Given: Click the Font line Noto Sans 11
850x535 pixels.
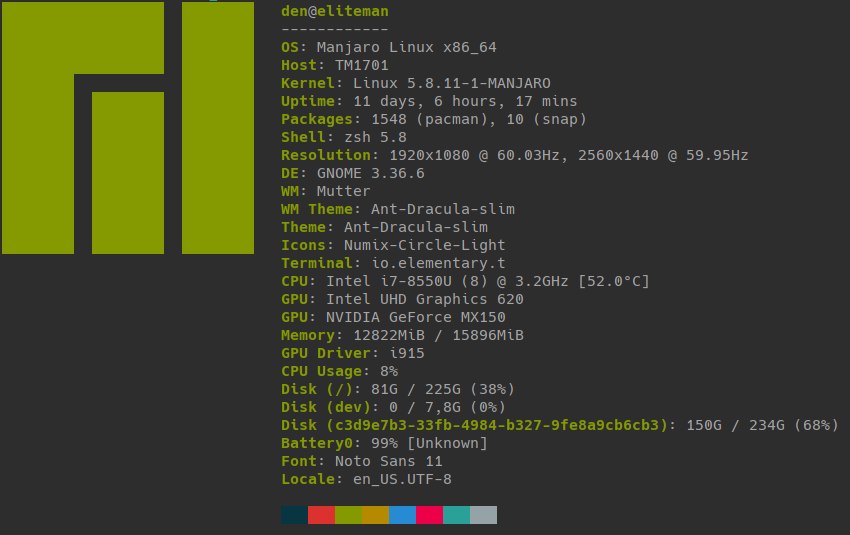Looking at the screenshot, I should point(362,461).
